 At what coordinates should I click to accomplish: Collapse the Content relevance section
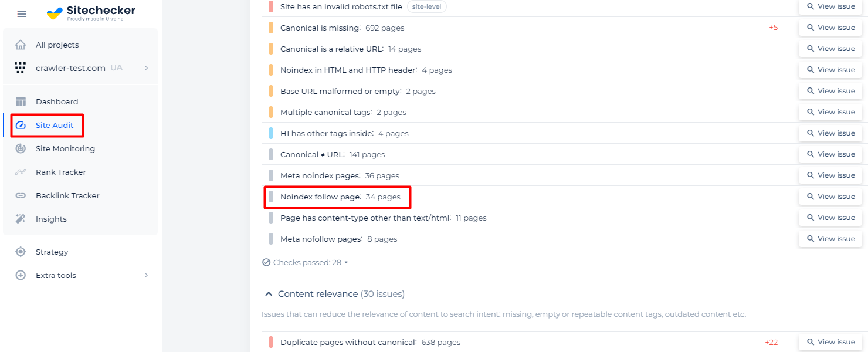(269, 293)
